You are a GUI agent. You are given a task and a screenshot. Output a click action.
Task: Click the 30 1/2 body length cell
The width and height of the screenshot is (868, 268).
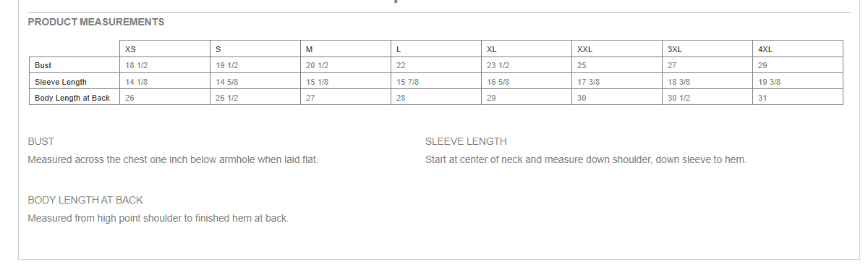coord(679,98)
